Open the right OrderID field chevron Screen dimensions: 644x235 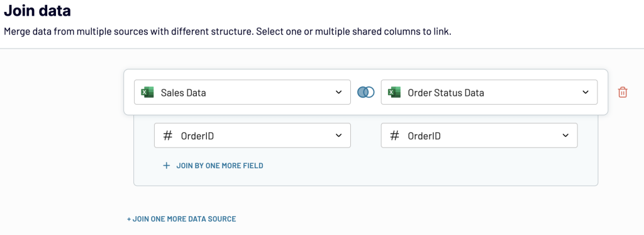point(565,135)
